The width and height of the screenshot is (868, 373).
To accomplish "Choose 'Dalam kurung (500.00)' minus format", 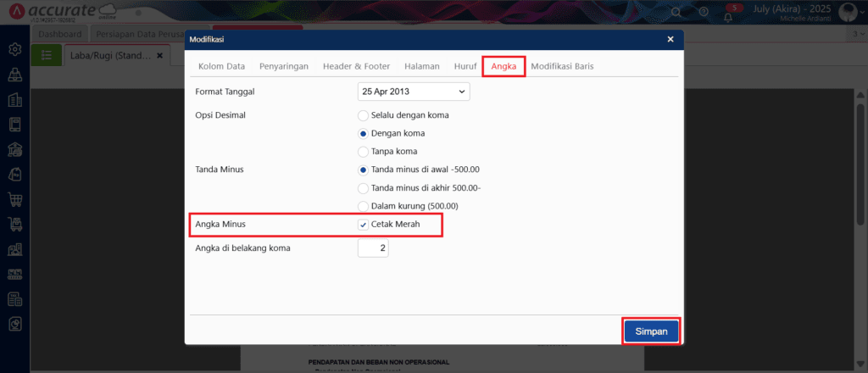I will click(x=363, y=206).
